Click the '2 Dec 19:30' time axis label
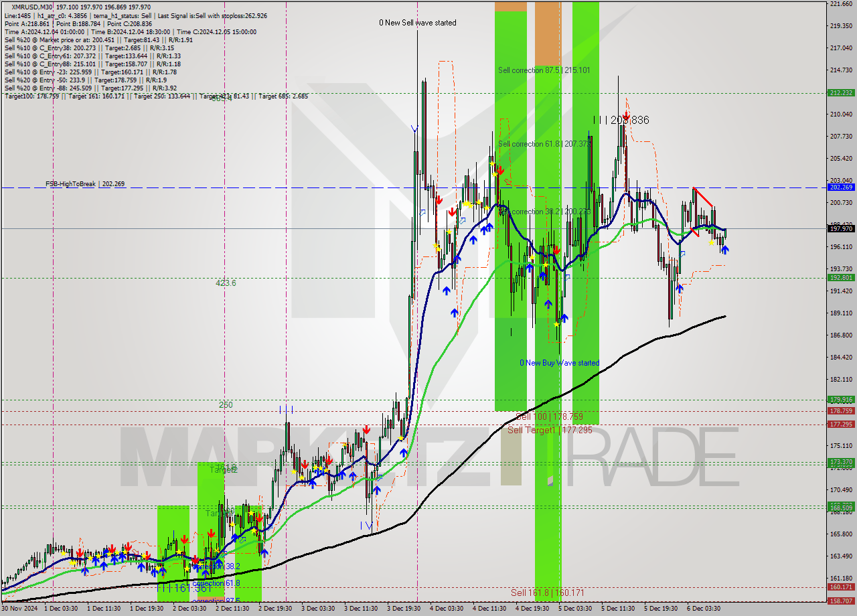 click(275, 609)
